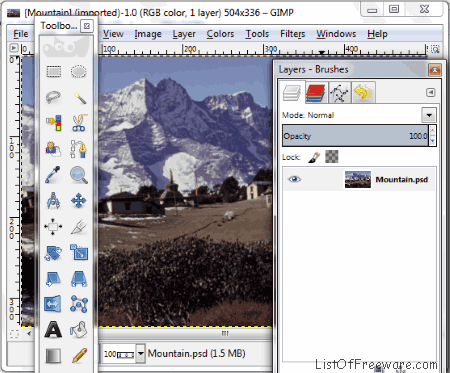The image size is (450, 373).
Task: Select the Color Picker eyedropper tool
Action: coord(53,174)
